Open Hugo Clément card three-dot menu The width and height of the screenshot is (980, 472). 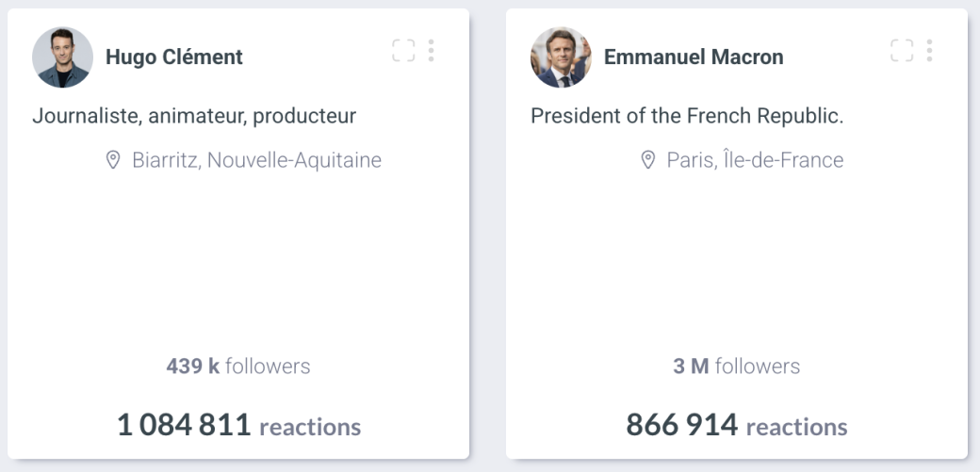click(431, 51)
